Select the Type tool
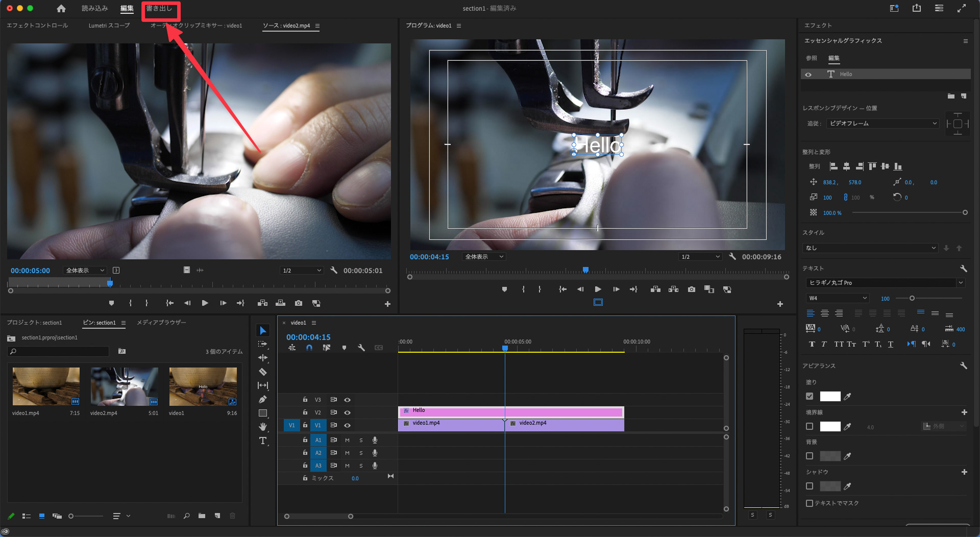Image resolution: width=980 pixels, height=537 pixels. point(263,441)
